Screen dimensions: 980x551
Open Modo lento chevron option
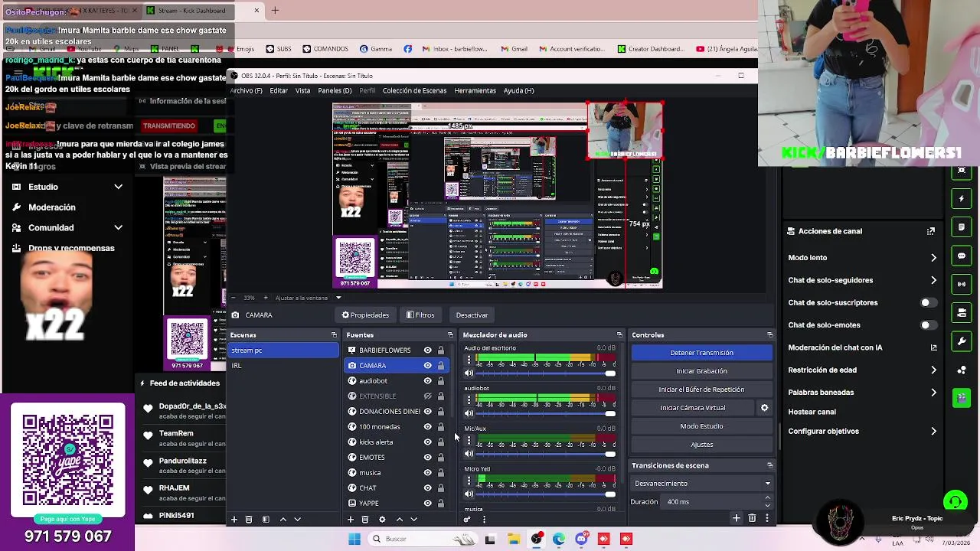[x=933, y=258]
